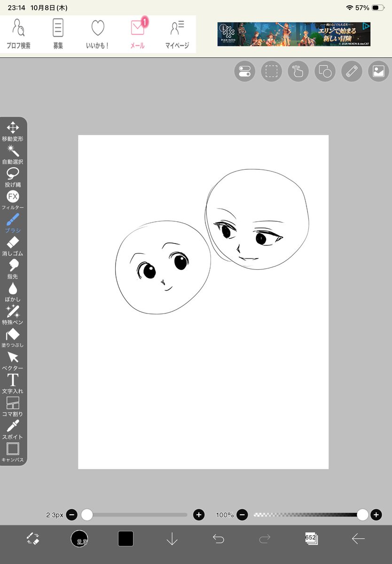The image size is (392, 564).
Task: Open the マイページ tab
Action: tap(177, 34)
